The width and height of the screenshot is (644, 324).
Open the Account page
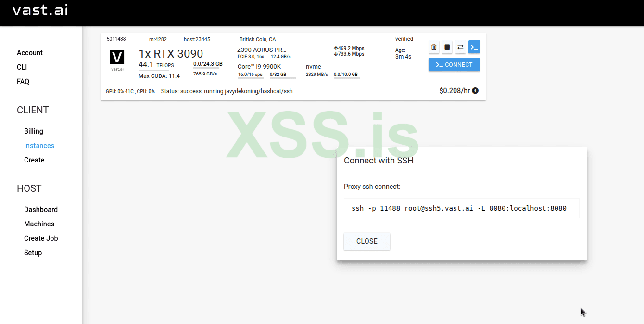30,52
